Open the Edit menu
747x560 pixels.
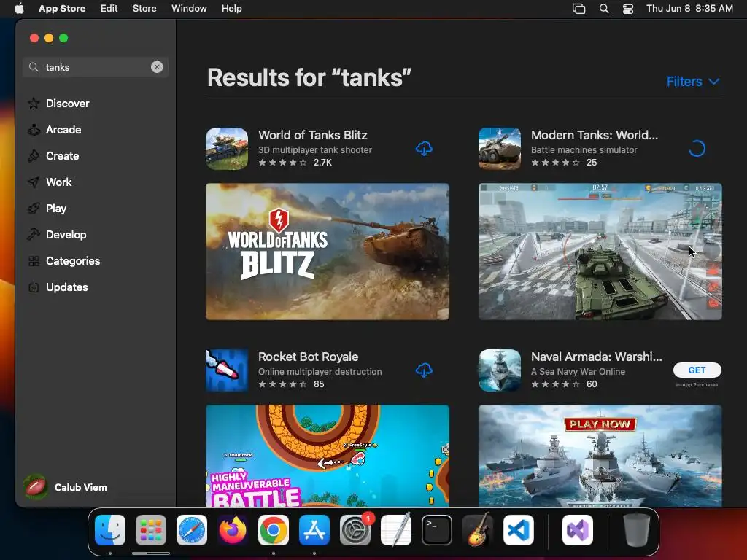click(x=109, y=9)
